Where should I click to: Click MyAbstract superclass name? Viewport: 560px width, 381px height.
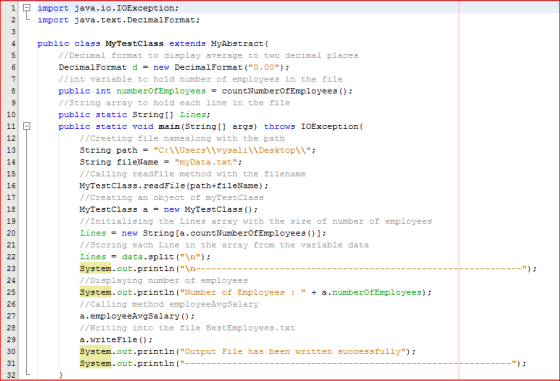[237, 44]
